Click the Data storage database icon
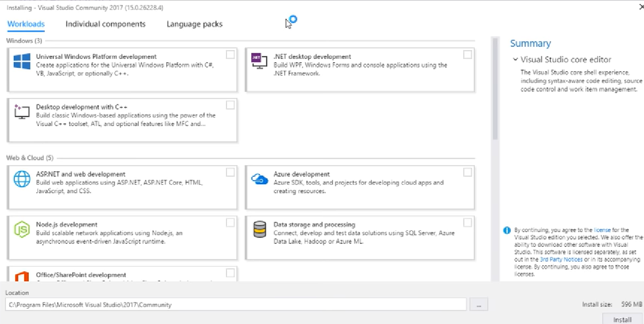Image resolution: width=644 pixels, height=324 pixels. (x=259, y=229)
